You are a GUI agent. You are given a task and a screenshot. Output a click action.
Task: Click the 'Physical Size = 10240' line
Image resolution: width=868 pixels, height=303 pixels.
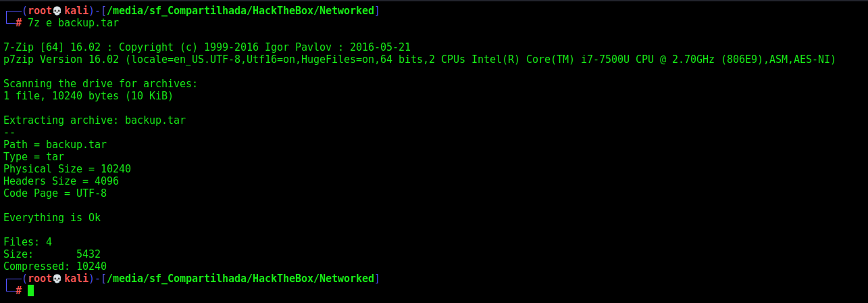[x=67, y=169]
